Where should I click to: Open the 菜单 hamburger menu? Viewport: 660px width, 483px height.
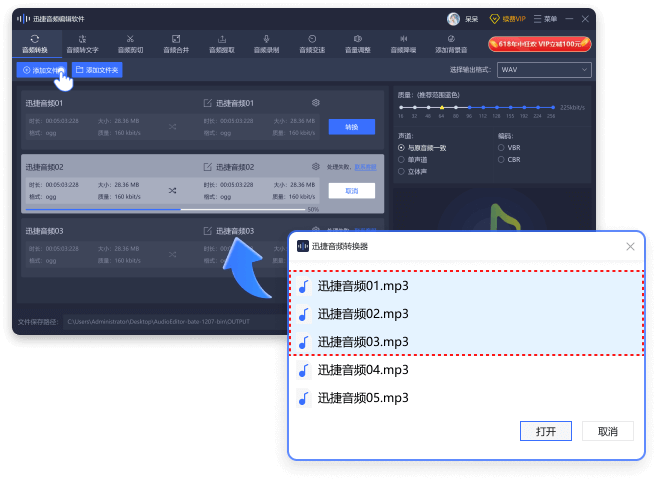pyautogui.click(x=545, y=19)
